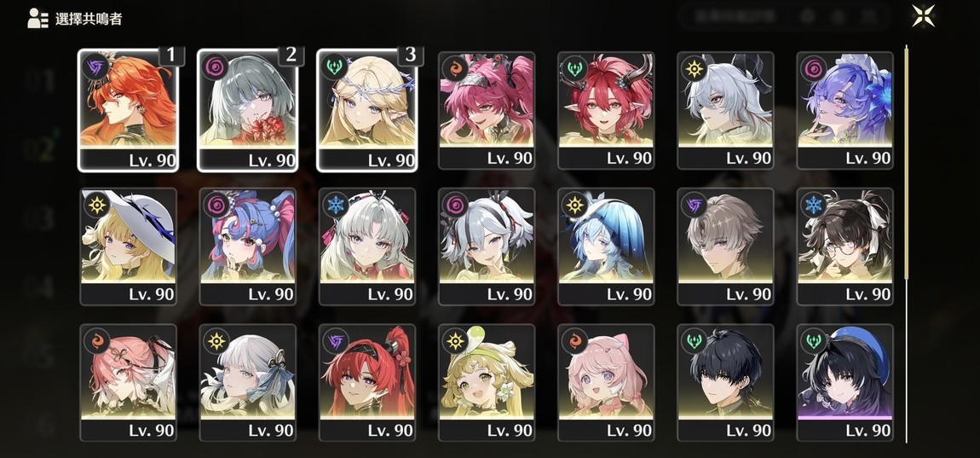Click the resonator list icon in header
Viewport: 980px width, 458px height.
pos(38,18)
